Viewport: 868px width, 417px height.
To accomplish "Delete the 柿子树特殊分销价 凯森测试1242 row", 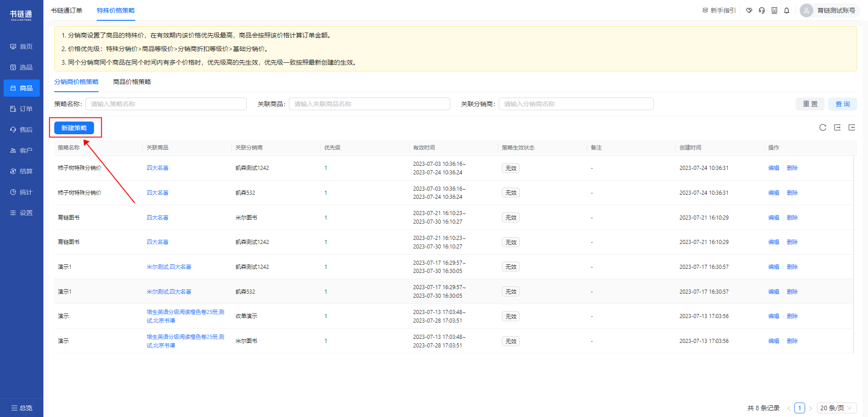I will click(792, 168).
